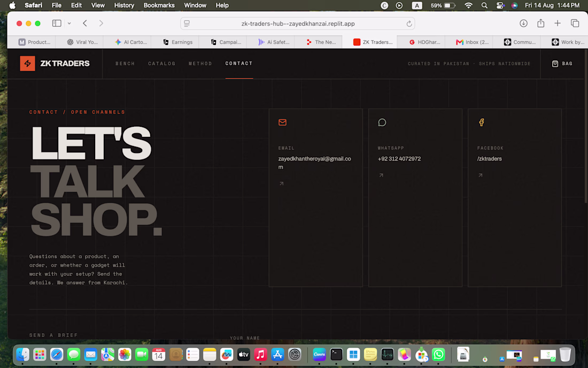Screen dimensions: 588x368
Task: Open the App Store in the Dock
Action: point(277,355)
